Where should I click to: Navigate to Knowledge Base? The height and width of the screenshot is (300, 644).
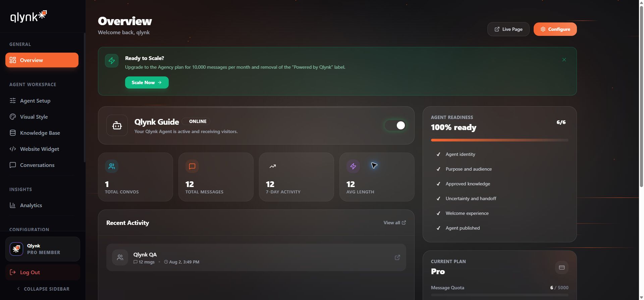(x=42, y=133)
